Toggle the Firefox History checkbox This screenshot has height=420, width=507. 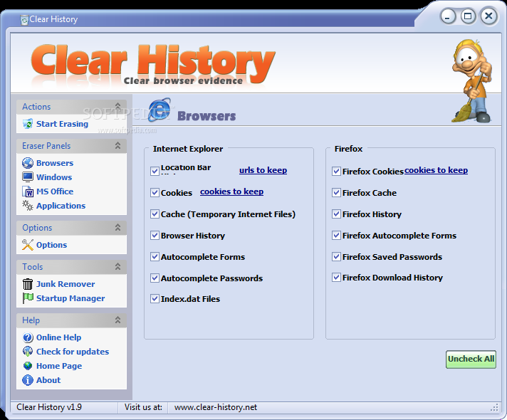pyautogui.click(x=336, y=214)
